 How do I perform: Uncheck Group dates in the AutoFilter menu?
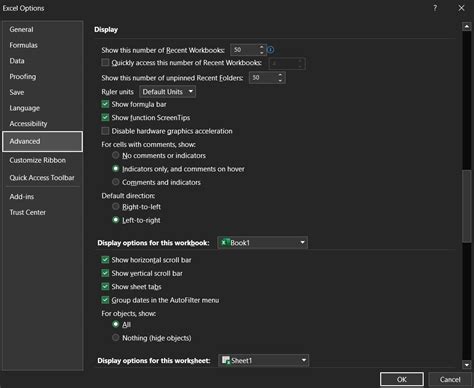[x=105, y=300]
